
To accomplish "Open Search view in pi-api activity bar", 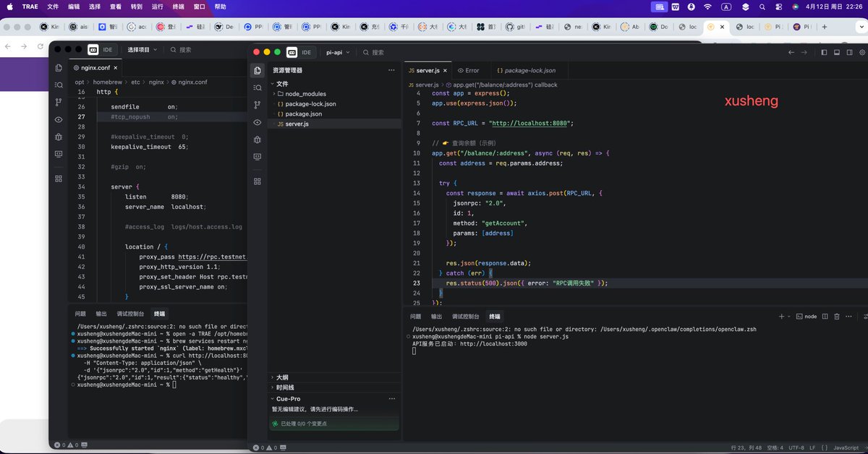I will pyautogui.click(x=257, y=87).
